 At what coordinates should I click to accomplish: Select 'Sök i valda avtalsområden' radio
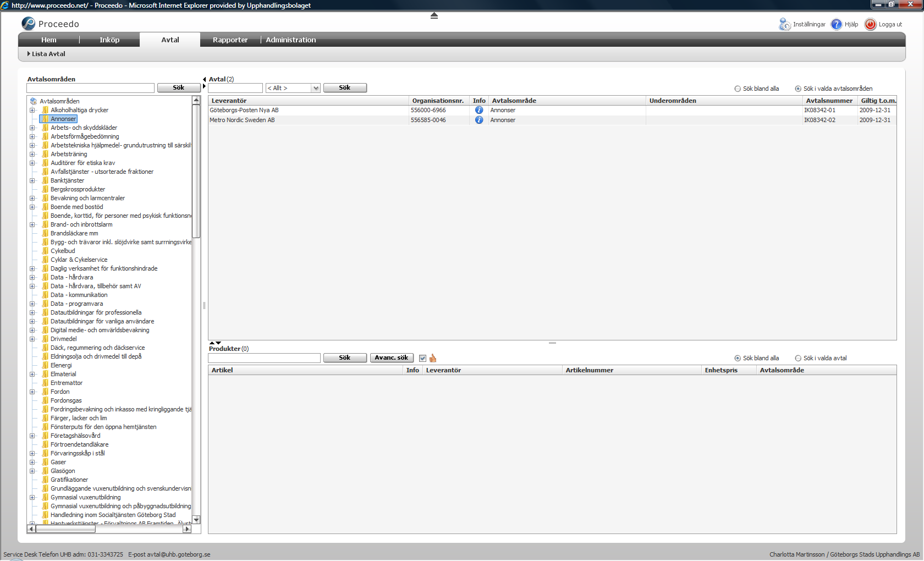[x=798, y=89]
